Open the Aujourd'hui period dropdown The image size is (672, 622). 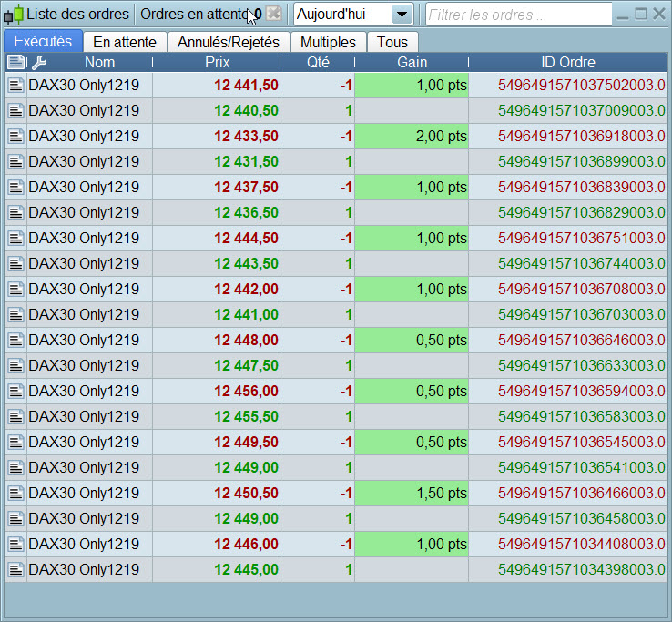[353, 15]
